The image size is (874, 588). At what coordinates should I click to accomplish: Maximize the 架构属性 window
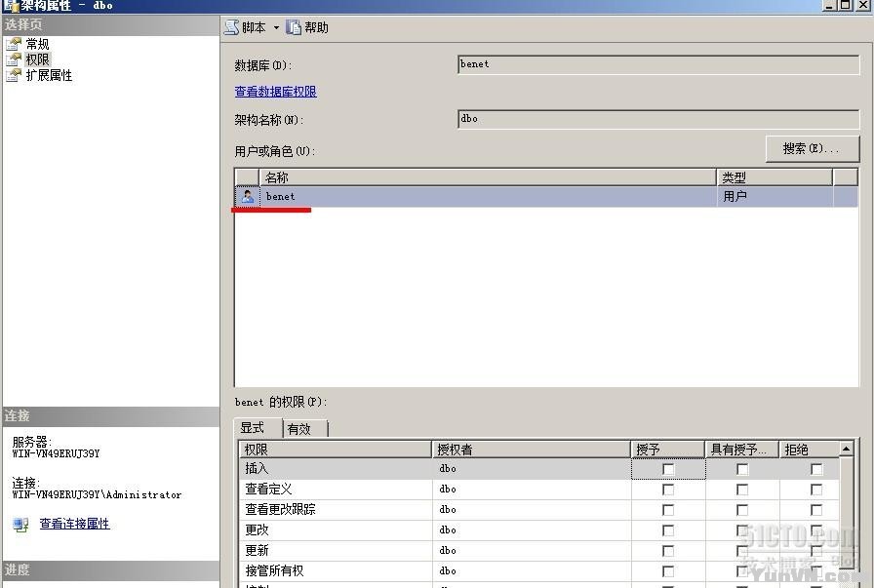tap(845, 5)
